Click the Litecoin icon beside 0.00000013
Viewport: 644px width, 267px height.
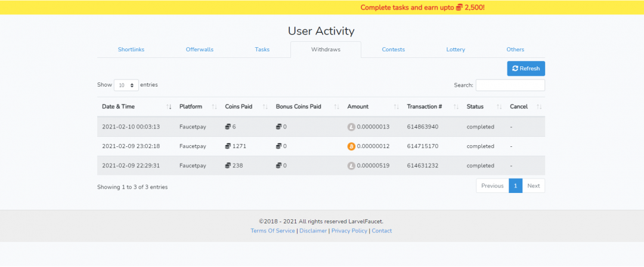tap(351, 127)
